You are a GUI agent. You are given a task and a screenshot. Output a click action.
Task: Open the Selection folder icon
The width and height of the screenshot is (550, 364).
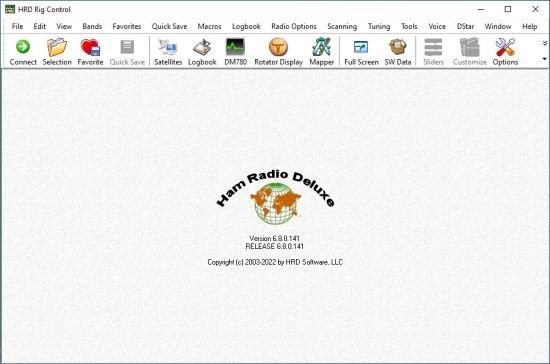pyautogui.click(x=57, y=47)
